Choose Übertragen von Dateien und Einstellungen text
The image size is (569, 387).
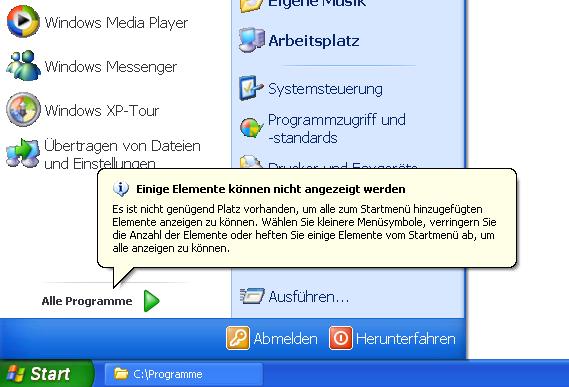tap(122, 154)
